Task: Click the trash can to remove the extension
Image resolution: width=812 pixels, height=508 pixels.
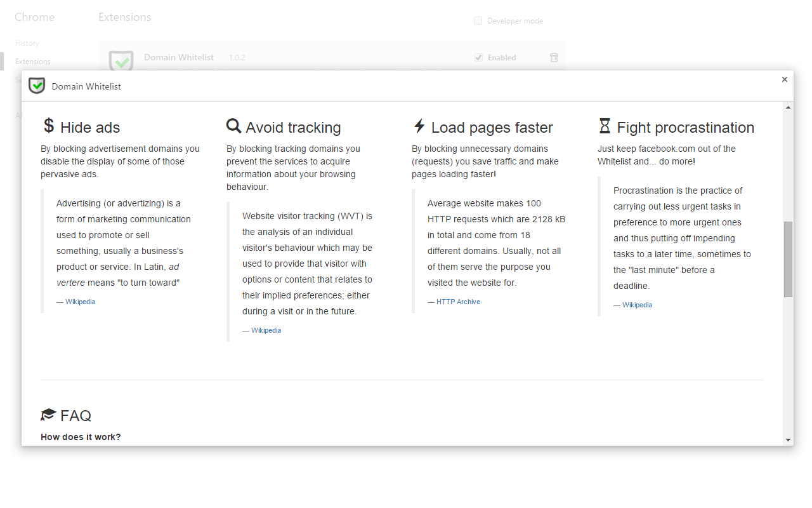Action: tap(554, 57)
